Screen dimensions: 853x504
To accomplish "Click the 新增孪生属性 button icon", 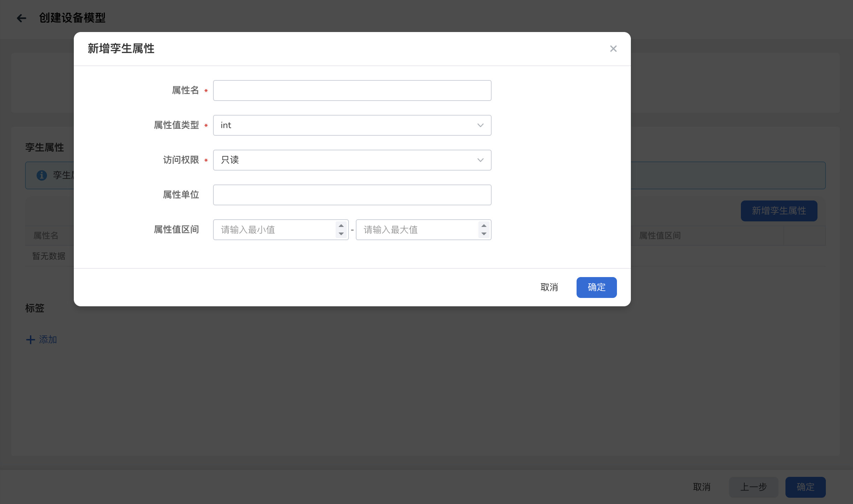I will point(779,211).
